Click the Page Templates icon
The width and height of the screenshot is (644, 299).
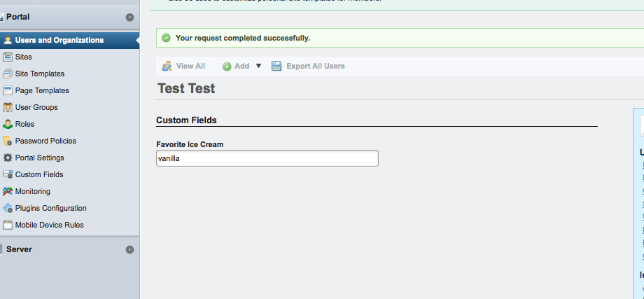point(8,91)
